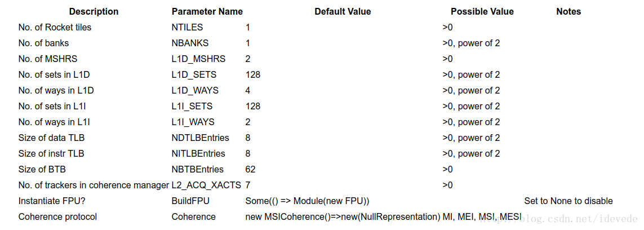Click the Notes column header
Screen dimensions: 644x230
pos(569,11)
